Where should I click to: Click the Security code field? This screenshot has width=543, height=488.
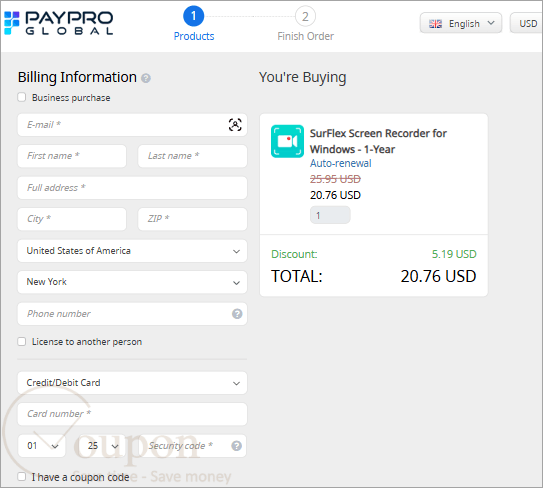[x=193, y=446]
